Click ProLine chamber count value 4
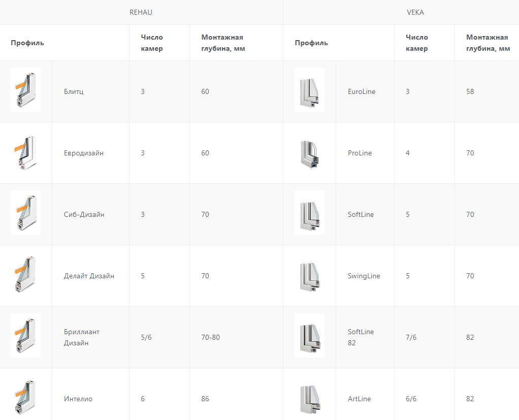Image resolution: width=519 pixels, height=420 pixels. 407,153
